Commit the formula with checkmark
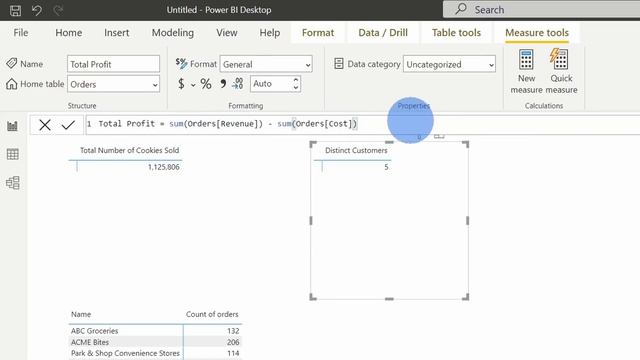640x360 pixels. (x=68, y=124)
